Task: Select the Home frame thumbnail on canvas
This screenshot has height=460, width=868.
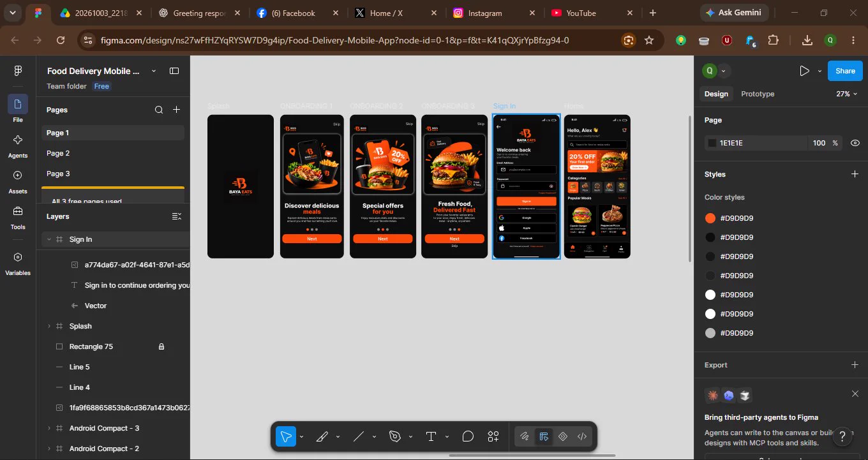Action: coord(597,186)
